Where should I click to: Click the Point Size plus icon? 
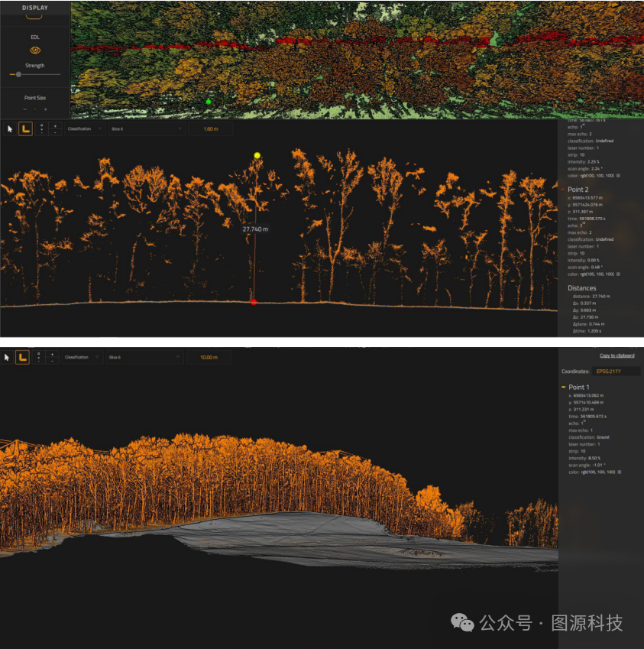[x=45, y=109]
